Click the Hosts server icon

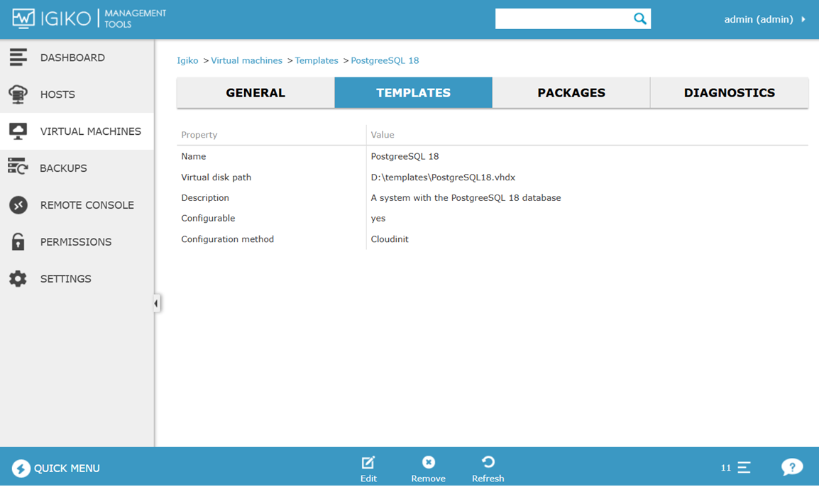[x=18, y=94]
